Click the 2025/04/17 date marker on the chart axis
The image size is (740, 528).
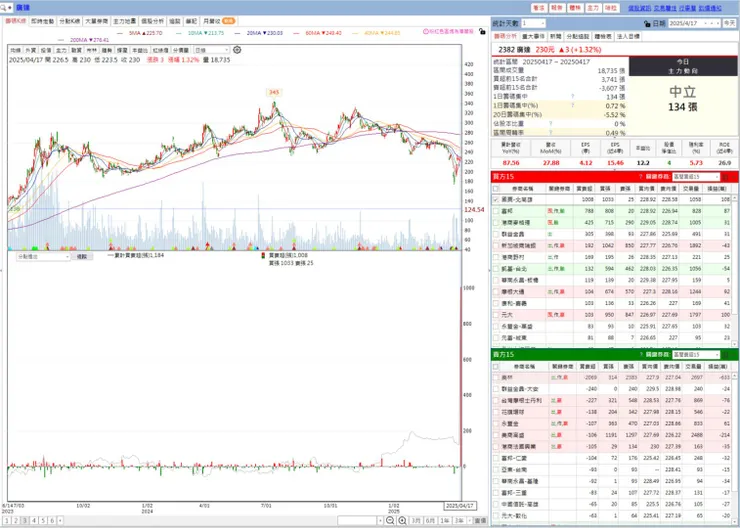click(460, 506)
